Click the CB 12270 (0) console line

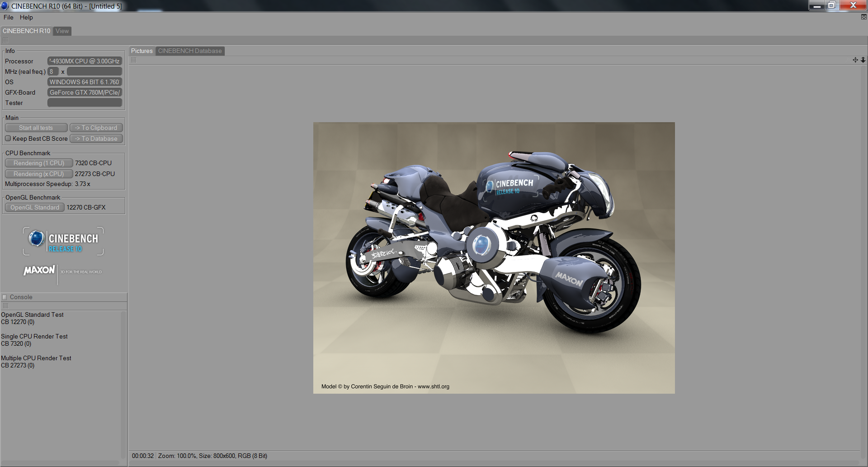(x=18, y=322)
